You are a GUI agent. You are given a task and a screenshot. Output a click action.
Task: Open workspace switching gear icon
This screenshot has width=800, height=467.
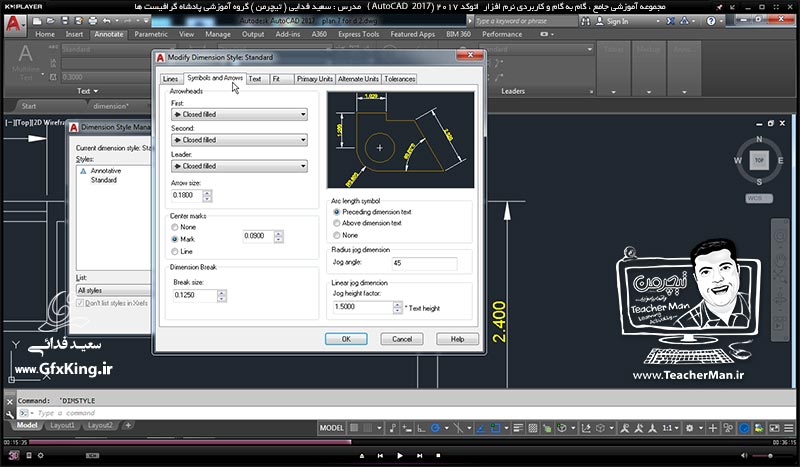(689, 428)
